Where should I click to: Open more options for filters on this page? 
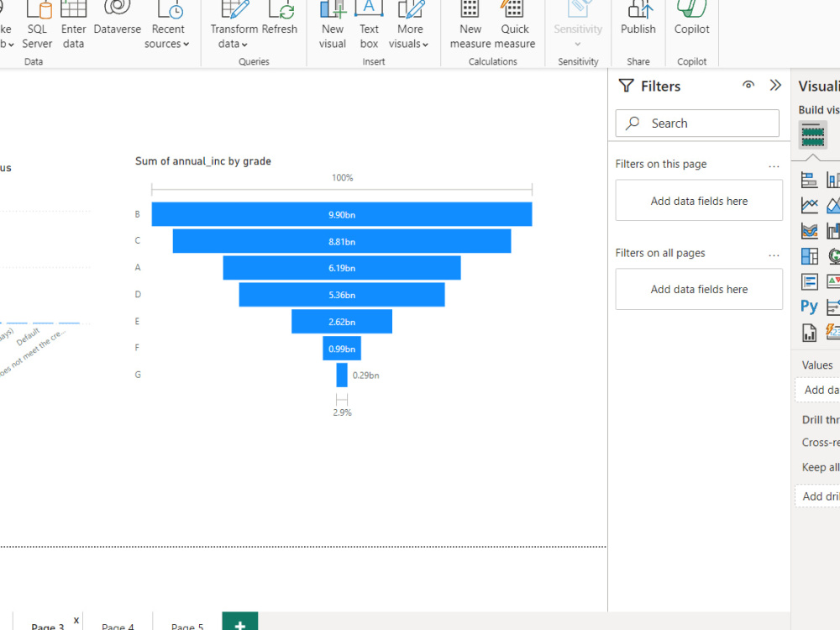tap(774, 166)
